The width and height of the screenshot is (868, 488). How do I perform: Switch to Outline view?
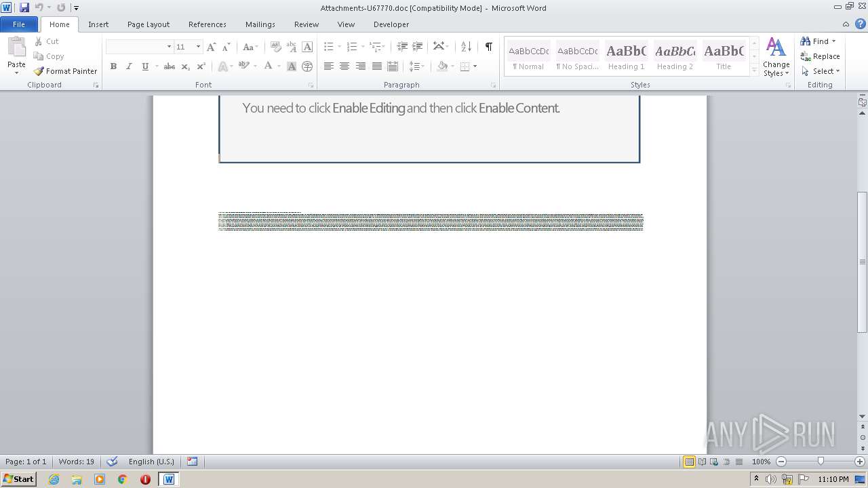click(x=726, y=462)
